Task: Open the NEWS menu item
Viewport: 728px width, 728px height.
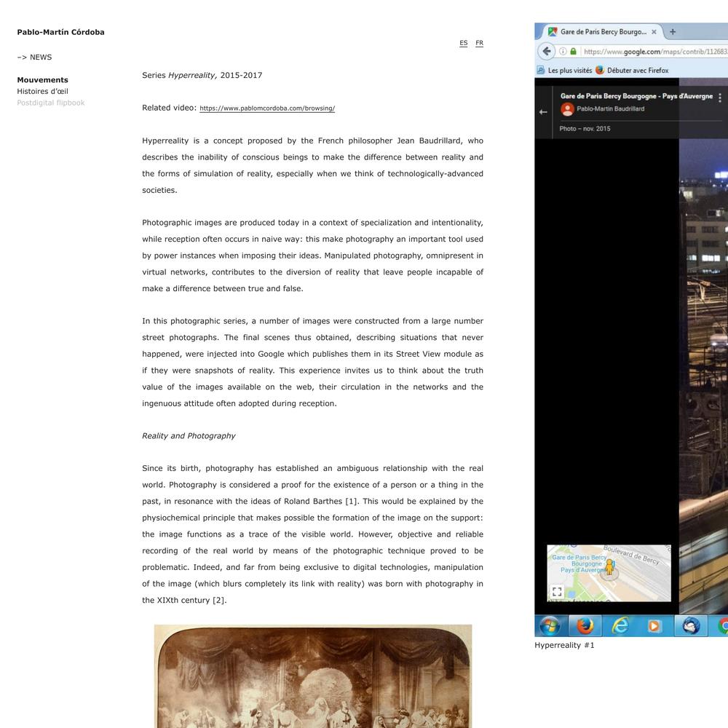Action: (34, 57)
